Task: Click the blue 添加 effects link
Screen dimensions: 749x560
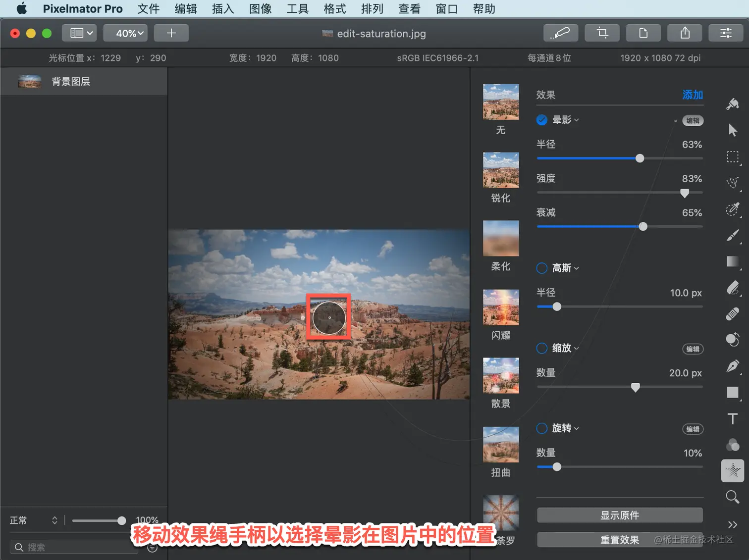Action: 693,95
